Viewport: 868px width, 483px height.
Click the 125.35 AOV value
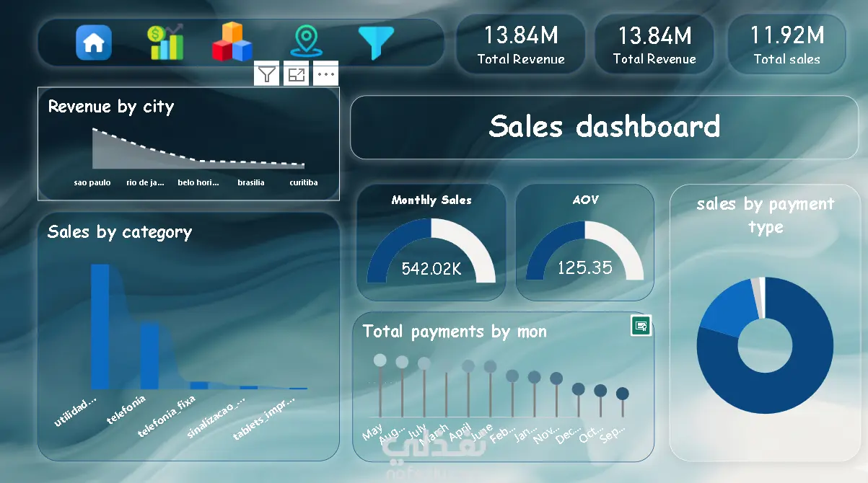click(x=585, y=267)
